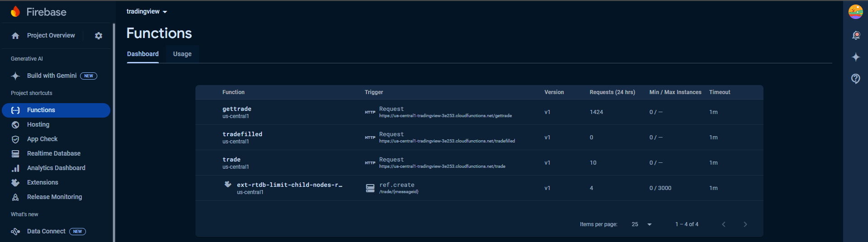
Task: Click the gettrade function URL
Action: 445,116
